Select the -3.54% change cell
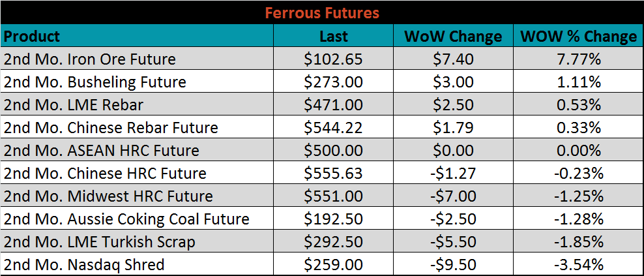Viewport: 644px width, 276px height. 578,265
